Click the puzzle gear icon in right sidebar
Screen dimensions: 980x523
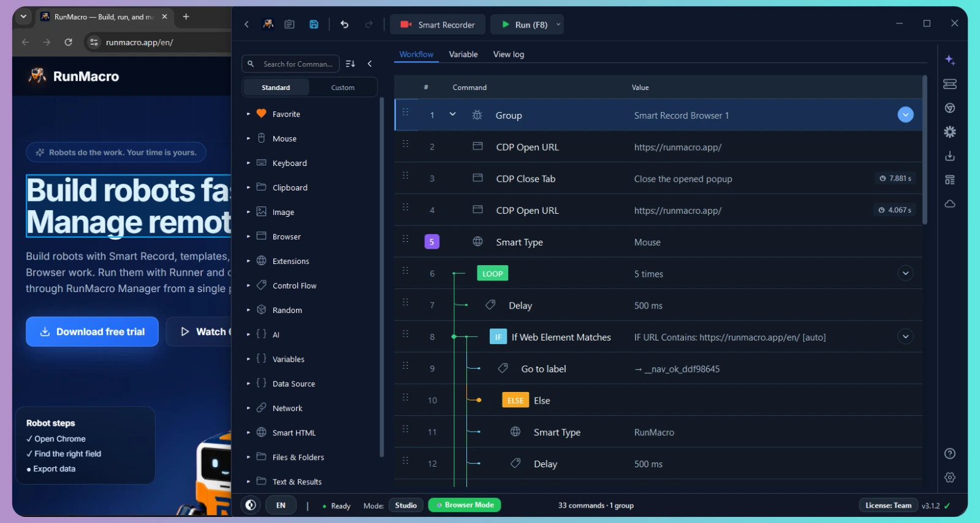pyautogui.click(x=950, y=132)
